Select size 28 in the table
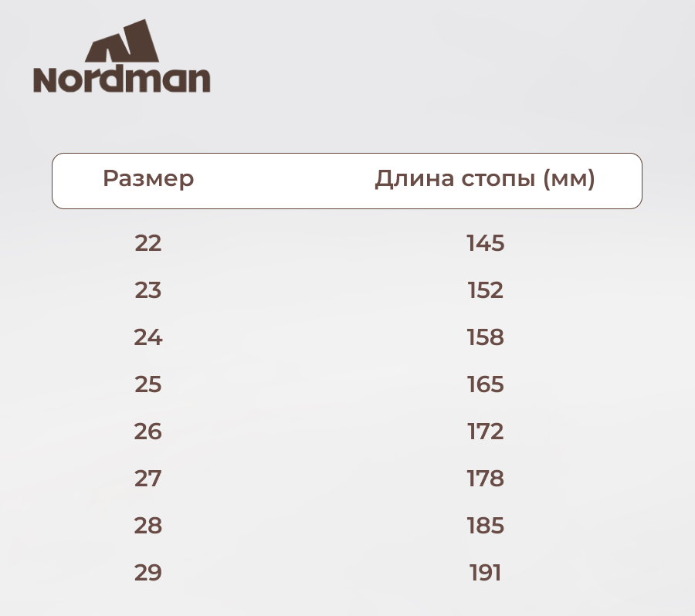The image size is (695, 616). [148, 526]
